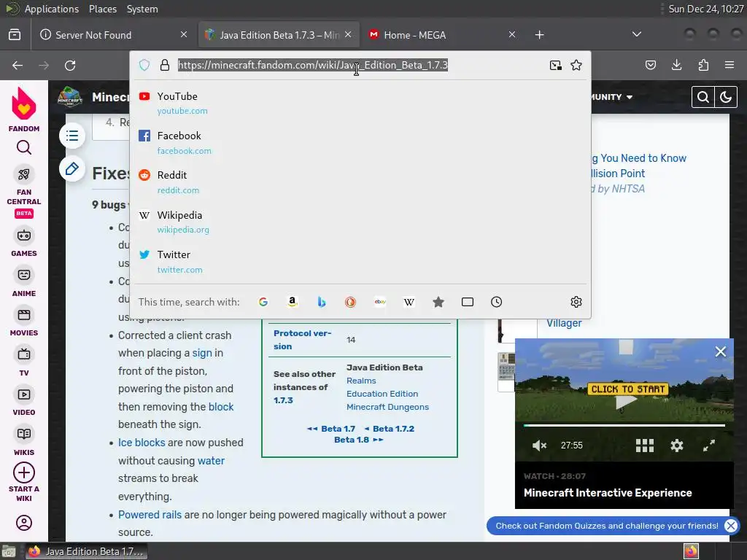Viewport: 747px width, 560px height.
Task: Open search settings gear in dropdown
Action: 576,302
